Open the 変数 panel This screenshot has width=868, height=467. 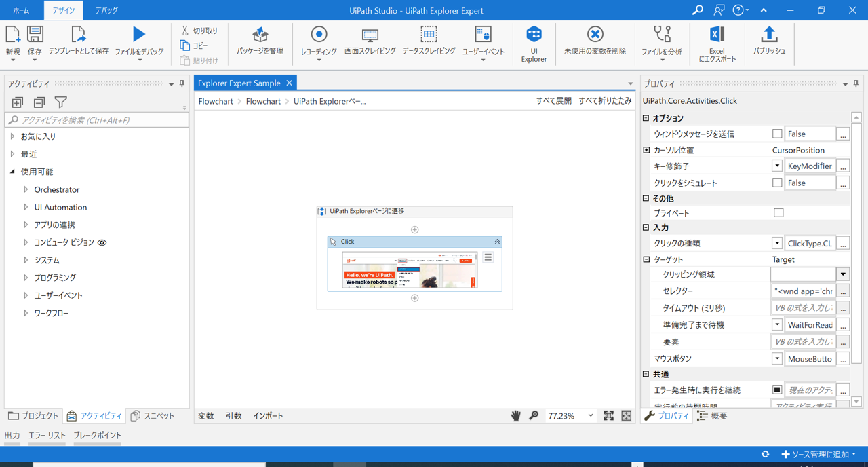tap(205, 415)
